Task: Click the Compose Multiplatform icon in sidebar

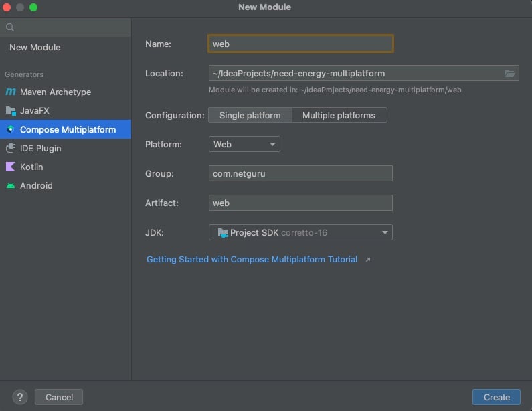Action: pyautogui.click(x=10, y=130)
